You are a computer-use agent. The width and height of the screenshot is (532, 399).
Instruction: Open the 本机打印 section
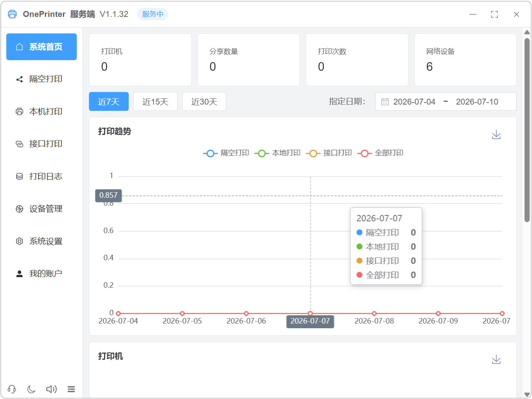41,112
